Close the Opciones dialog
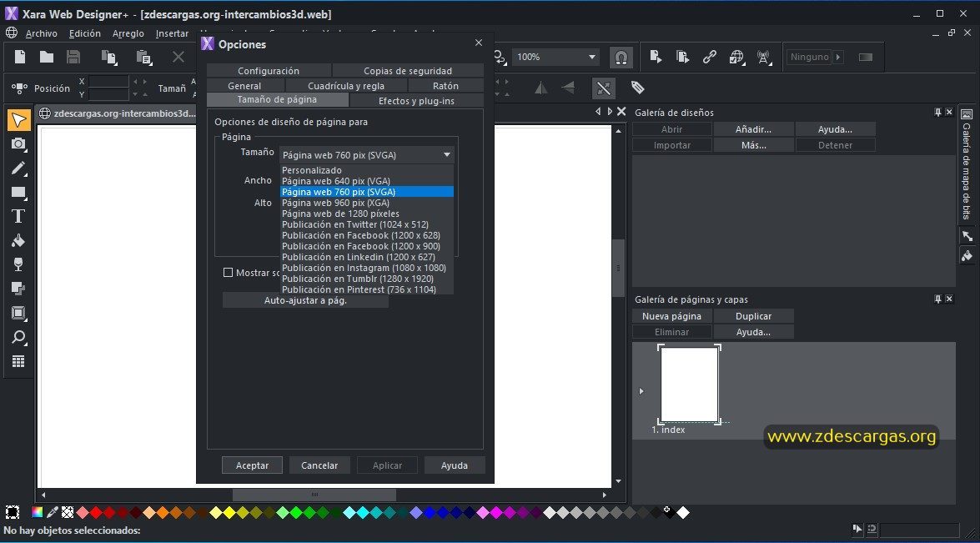 [479, 43]
